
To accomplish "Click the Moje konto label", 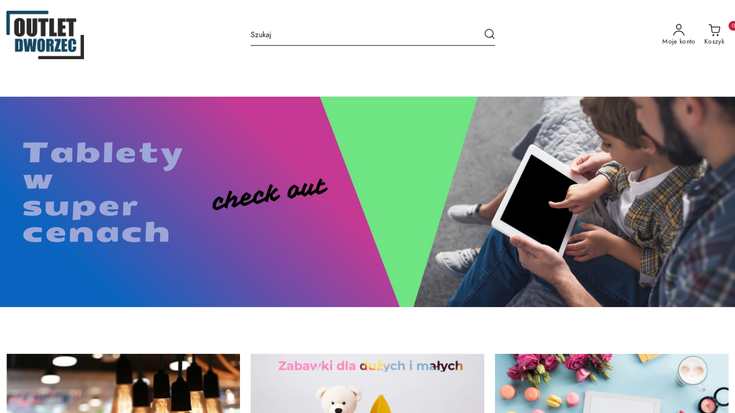I will [x=678, y=42].
